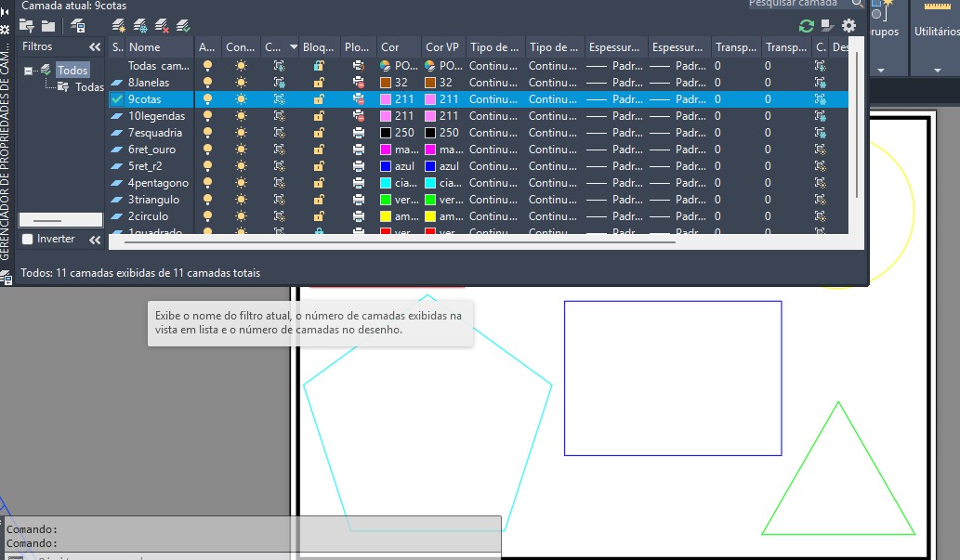
Task: Collapse the Filtros panel chevron
Action: coord(94,47)
